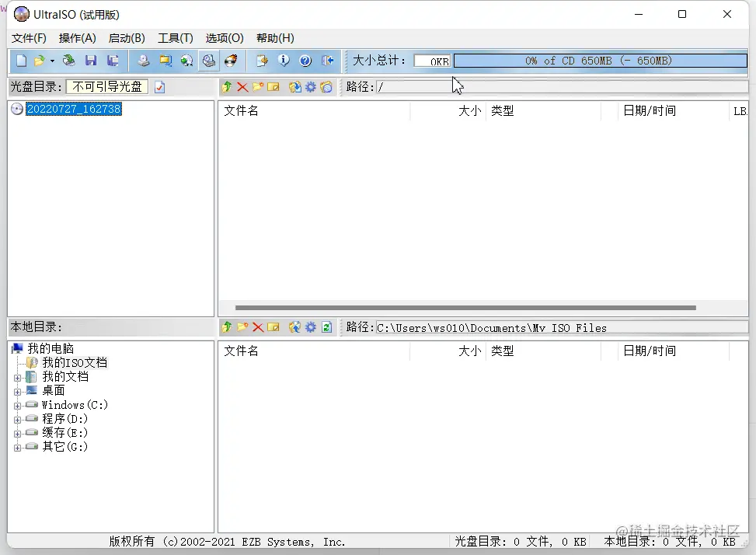The image size is (756, 555).
Task: Click local pane blue gear icon
Action: coord(311,327)
